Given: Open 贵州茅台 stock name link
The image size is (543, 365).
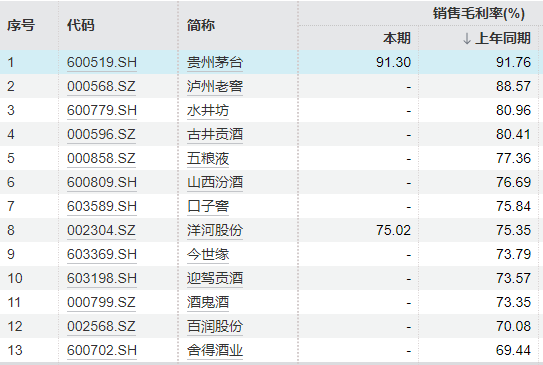Looking at the screenshot, I should 215,62.
